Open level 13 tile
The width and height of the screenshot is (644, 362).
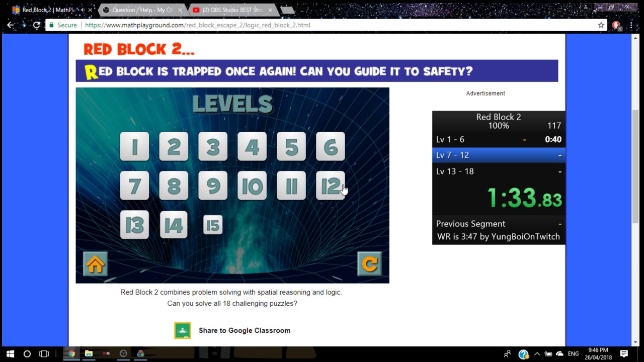(134, 225)
